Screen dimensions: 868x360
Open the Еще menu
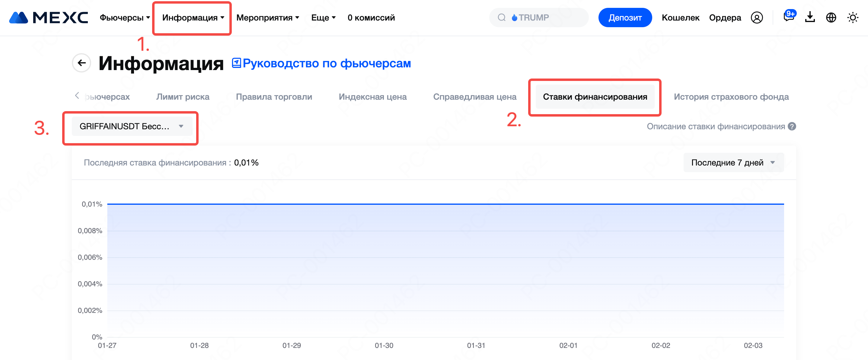click(323, 18)
